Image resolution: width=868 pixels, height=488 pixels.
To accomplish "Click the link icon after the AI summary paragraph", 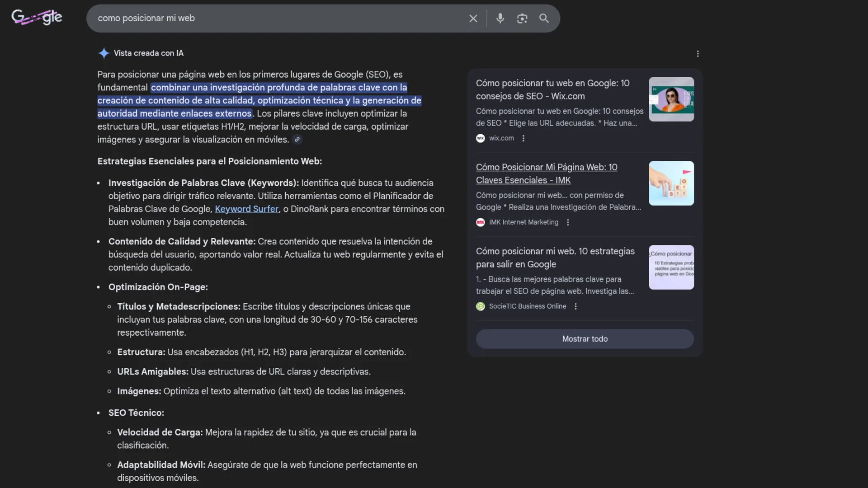I will pyautogui.click(x=297, y=140).
